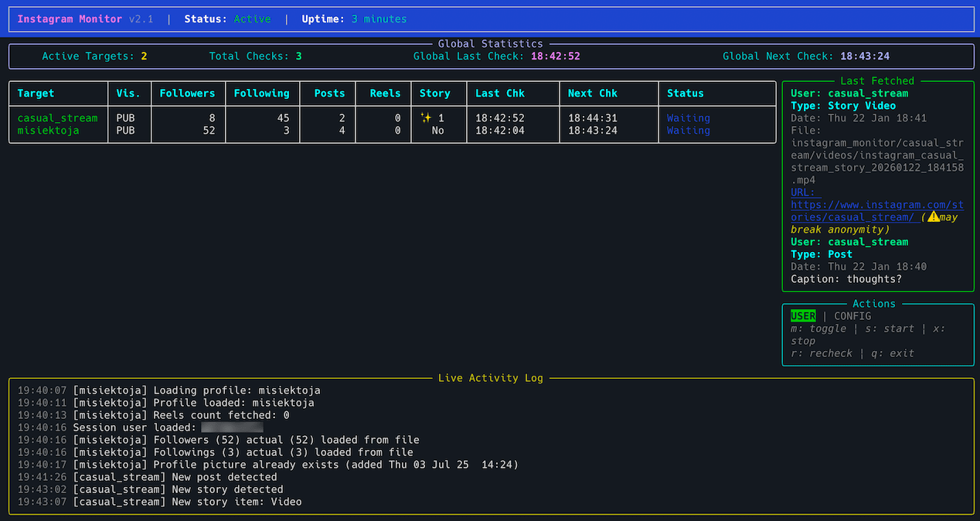Expand the Global Statistics section header
Image resolution: width=980 pixels, height=521 pixels.
pyautogui.click(x=489, y=44)
